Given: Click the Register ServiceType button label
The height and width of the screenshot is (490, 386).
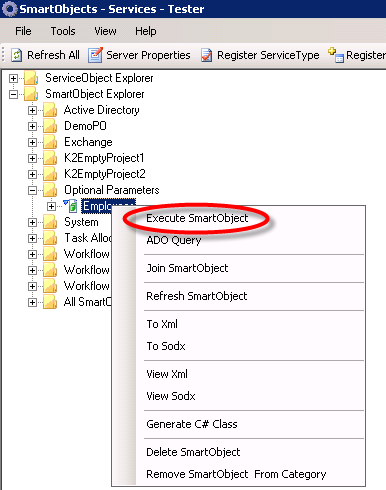Looking at the screenshot, I should pos(268,55).
